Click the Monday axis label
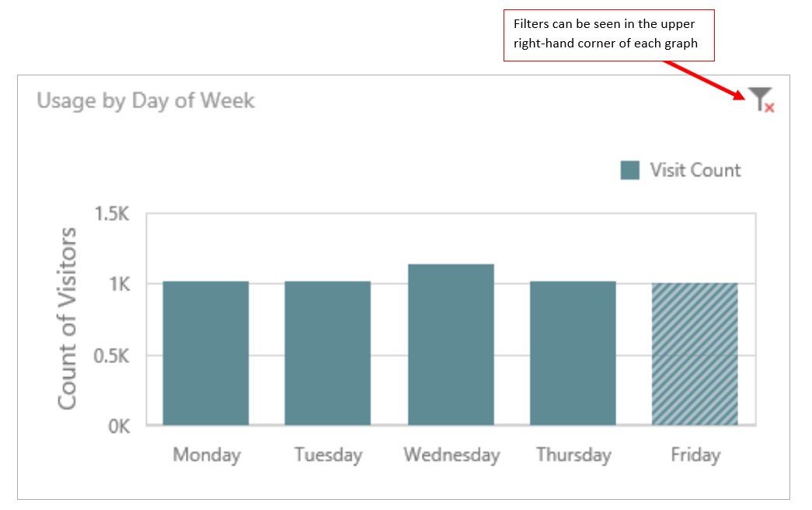 click(x=207, y=455)
